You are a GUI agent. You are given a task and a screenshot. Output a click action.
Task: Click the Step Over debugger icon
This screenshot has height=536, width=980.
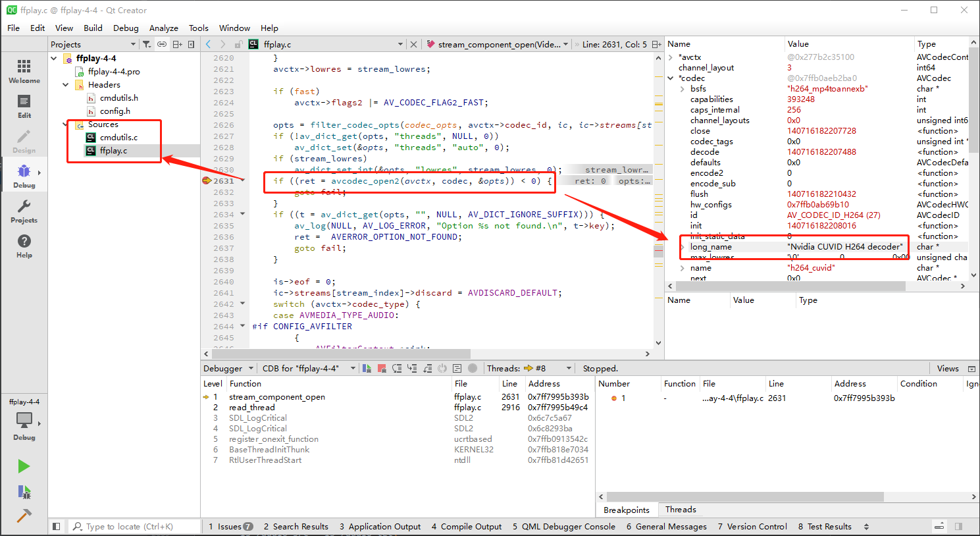(397, 368)
